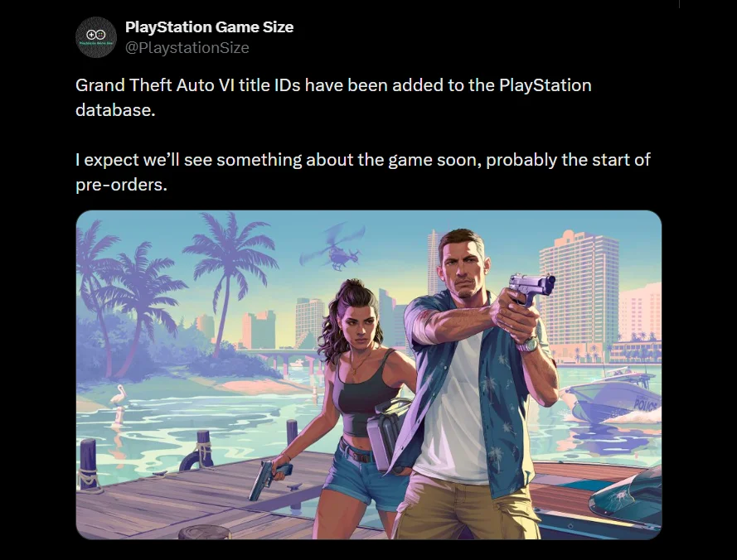This screenshot has height=560, width=737.
Task: Click the silver briefcase between the characters
Action: point(387,434)
